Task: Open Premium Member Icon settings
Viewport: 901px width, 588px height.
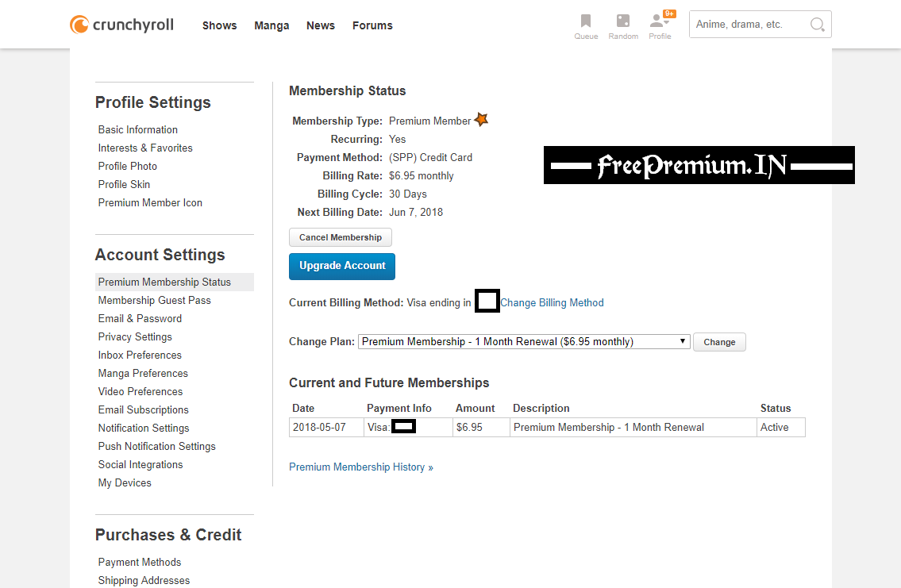Action: pyautogui.click(x=150, y=202)
